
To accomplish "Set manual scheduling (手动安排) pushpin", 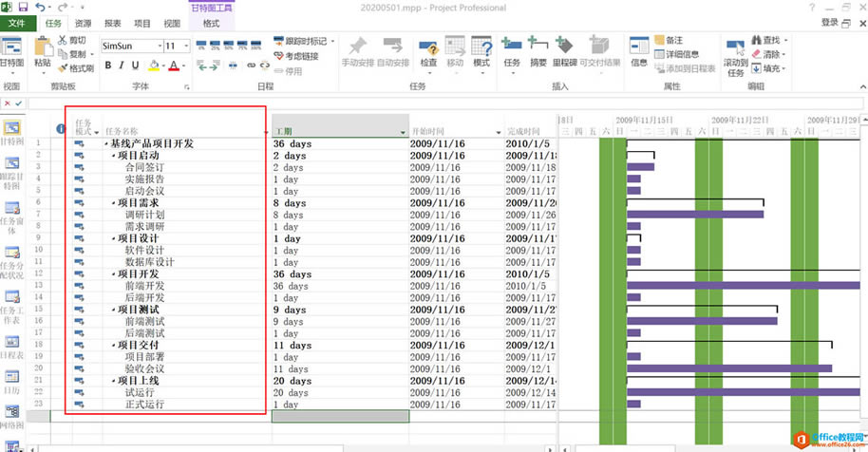I will click(358, 51).
